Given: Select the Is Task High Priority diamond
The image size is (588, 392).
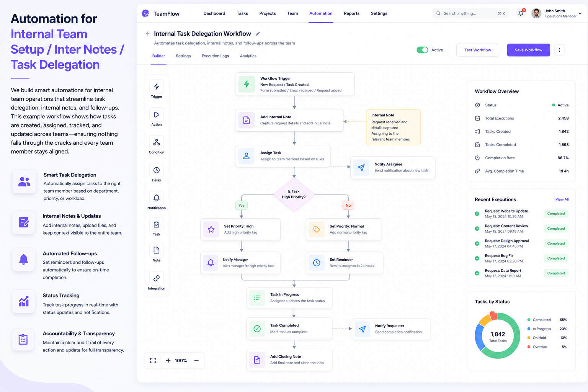Looking at the screenshot, I should point(294,194).
